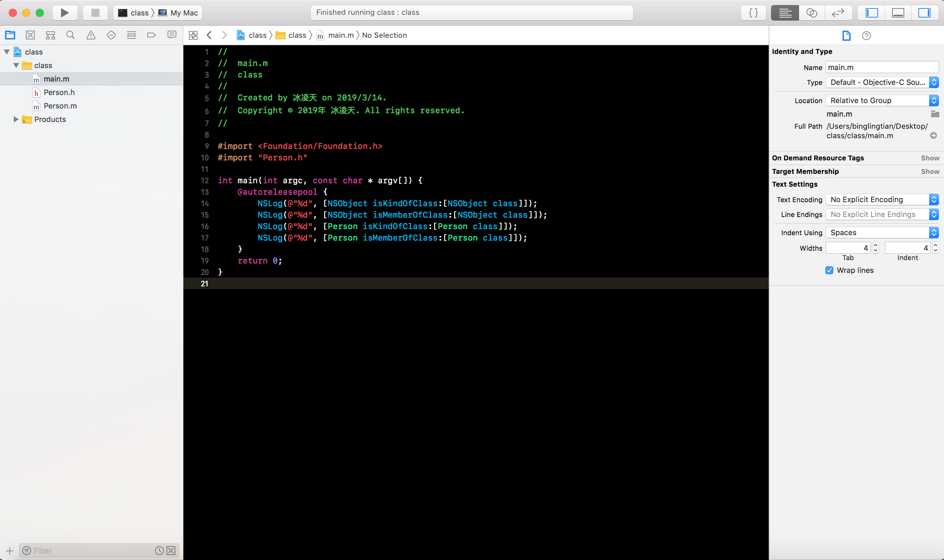Toggle the Wrap lines checkbox
Image resolution: width=944 pixels, height=560 pixels.
[829, 270]
